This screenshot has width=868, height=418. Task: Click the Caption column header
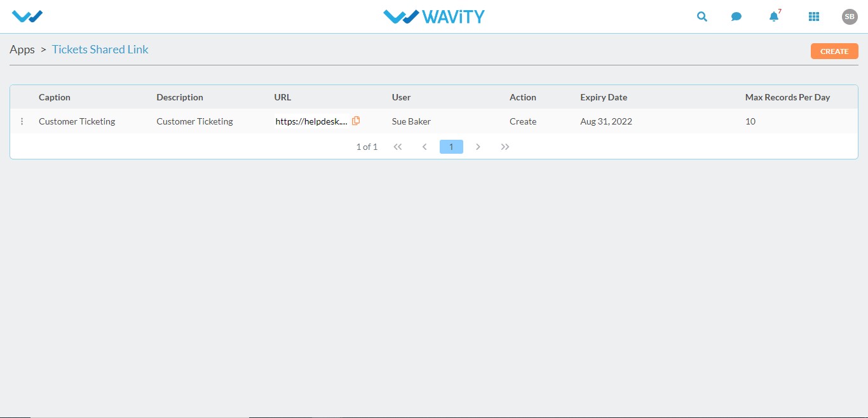pos(55,97)
